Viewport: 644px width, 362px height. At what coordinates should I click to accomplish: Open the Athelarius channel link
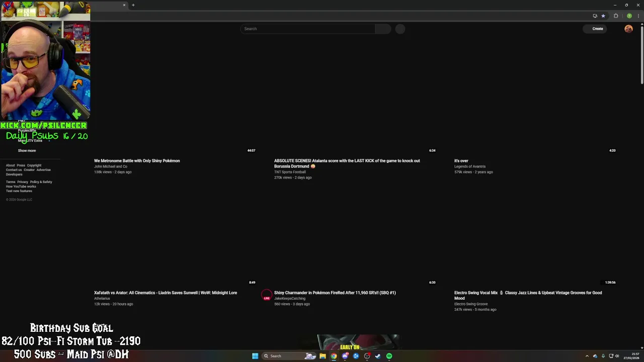tap(102, 299)
